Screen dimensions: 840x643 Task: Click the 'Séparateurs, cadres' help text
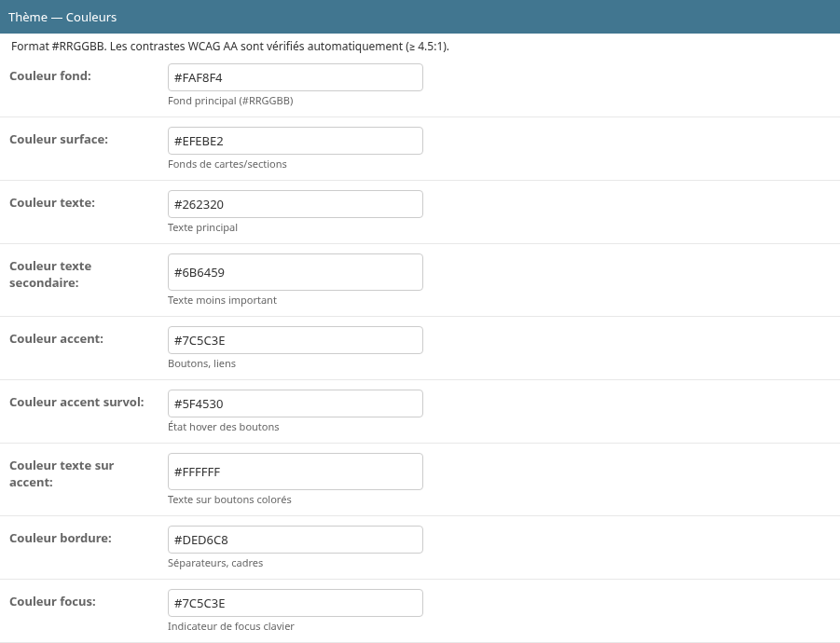tap(215, 563)
